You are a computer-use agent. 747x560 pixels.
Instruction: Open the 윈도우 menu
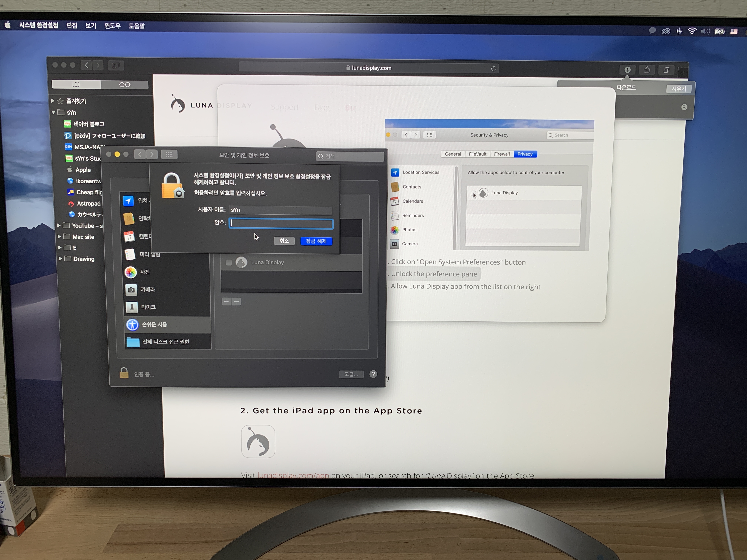pos(112,26)
